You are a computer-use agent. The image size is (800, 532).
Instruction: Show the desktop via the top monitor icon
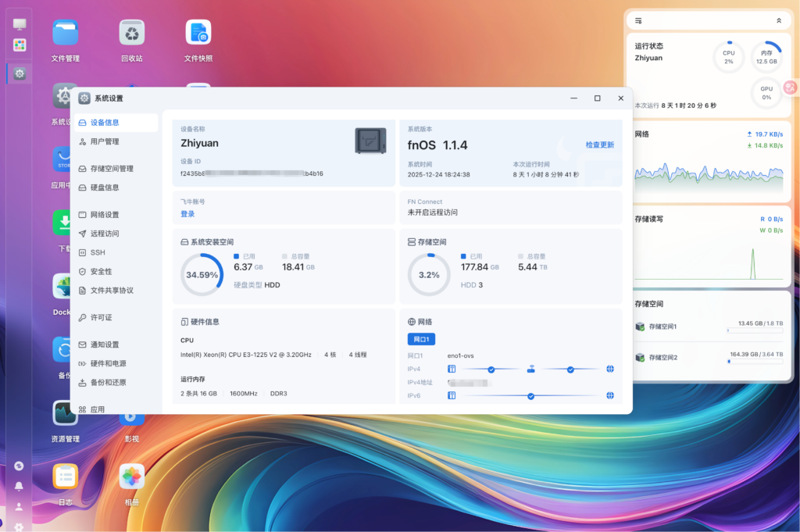20,24
